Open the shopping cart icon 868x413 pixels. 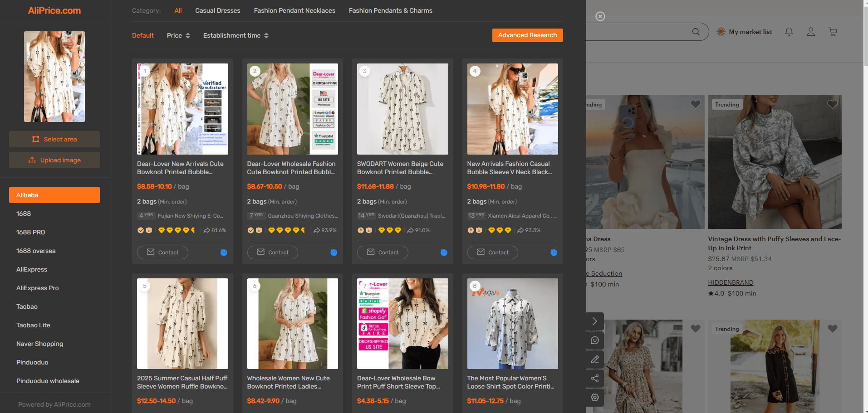coord(833,32)
